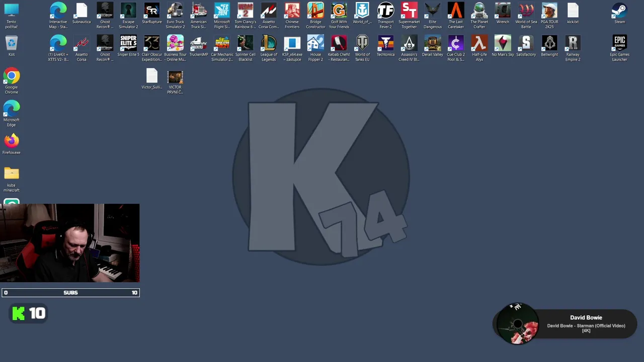The image size is (644, 362).
Task: Open the Epic Games Launcher
Action: pos(619,48)
